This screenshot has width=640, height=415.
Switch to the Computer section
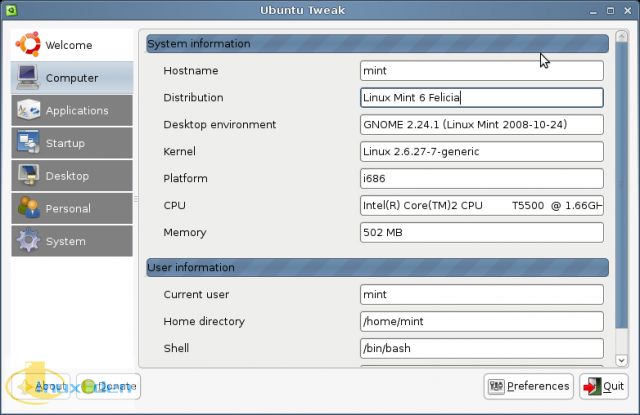click(x=72, y=78)
